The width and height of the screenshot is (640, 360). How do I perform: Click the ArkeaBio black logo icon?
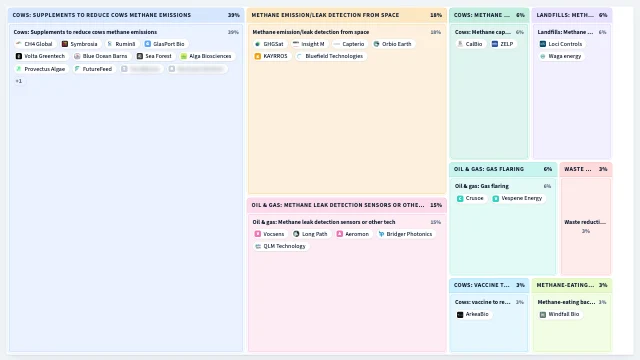(x=460, y=314)
